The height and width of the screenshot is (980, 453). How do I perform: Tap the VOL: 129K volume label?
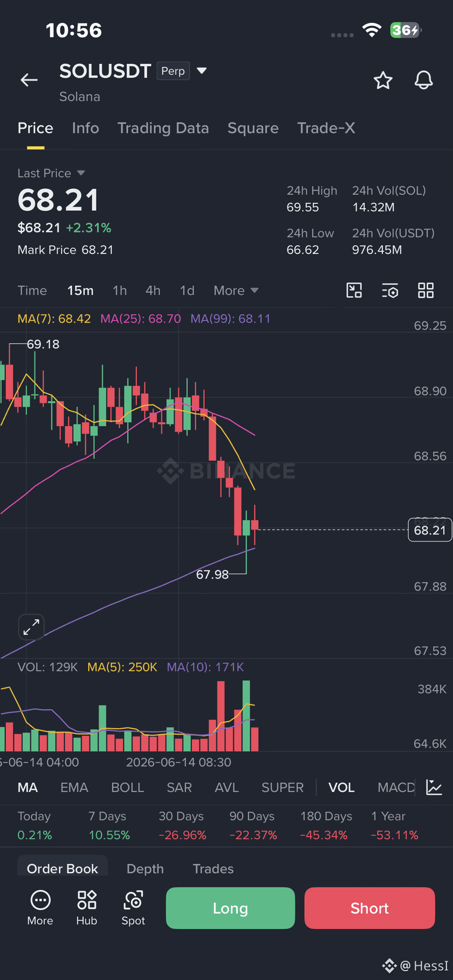pyautogui.click(x=48, y=667)
